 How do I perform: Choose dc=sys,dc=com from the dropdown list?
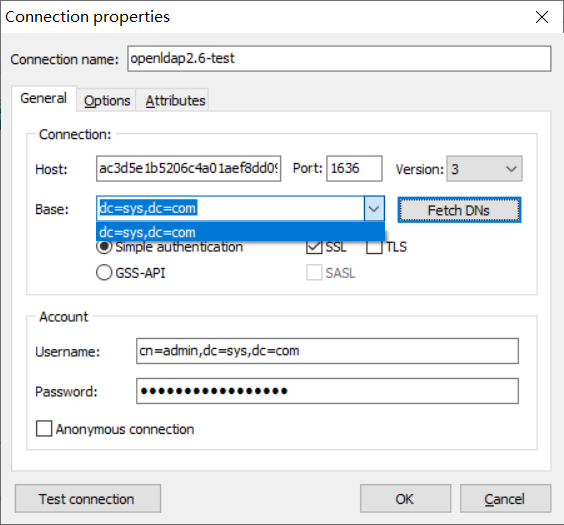pos(240,232)
